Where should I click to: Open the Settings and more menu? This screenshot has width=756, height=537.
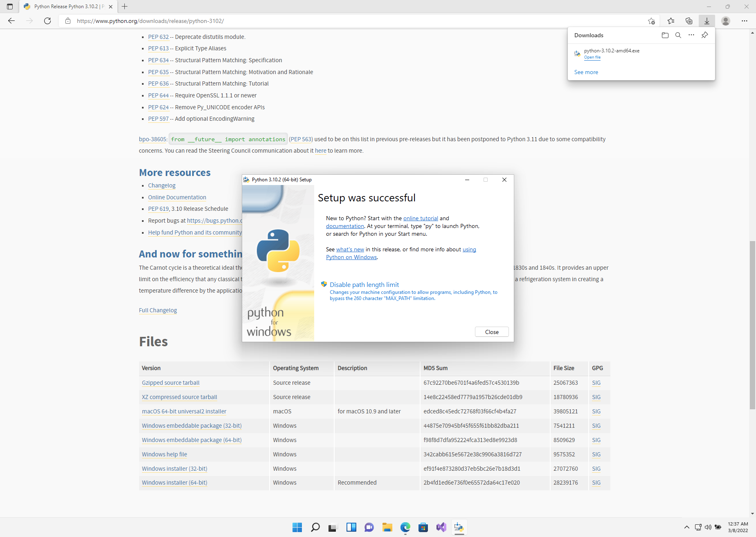tap(745, 21)
